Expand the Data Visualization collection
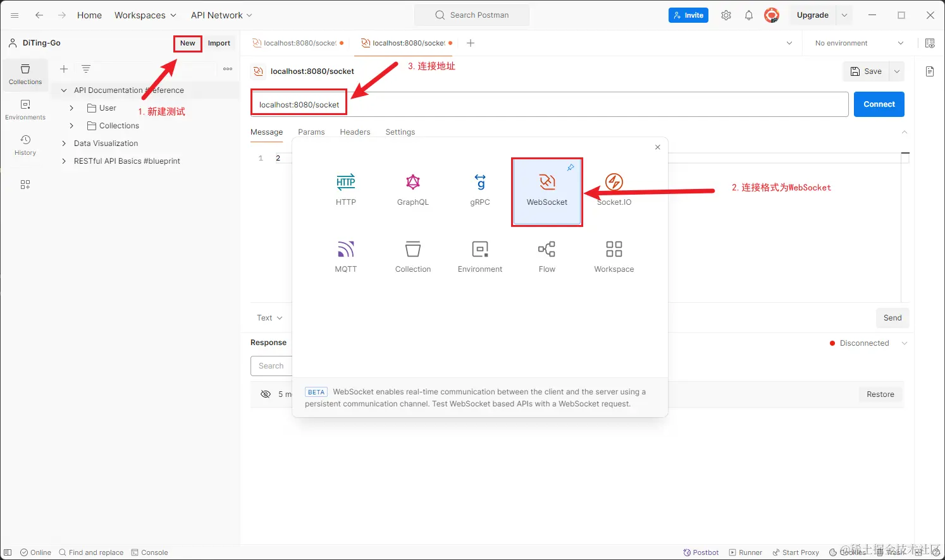The image size is (945, 560). (64, 143)
